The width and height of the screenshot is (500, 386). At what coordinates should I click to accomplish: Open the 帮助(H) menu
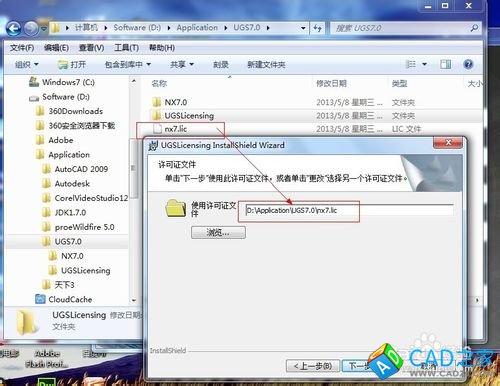click(x=162, y=48)
